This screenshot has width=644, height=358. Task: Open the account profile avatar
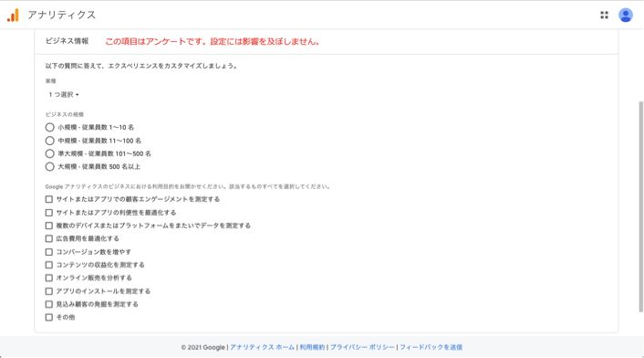tap(626, 16)
